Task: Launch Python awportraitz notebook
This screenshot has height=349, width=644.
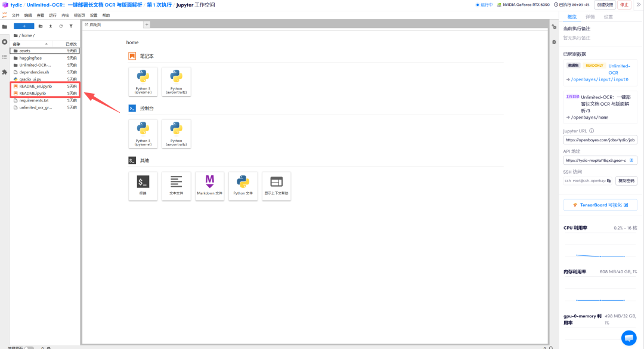Action: pyautogui.click(x=176, y=82)
